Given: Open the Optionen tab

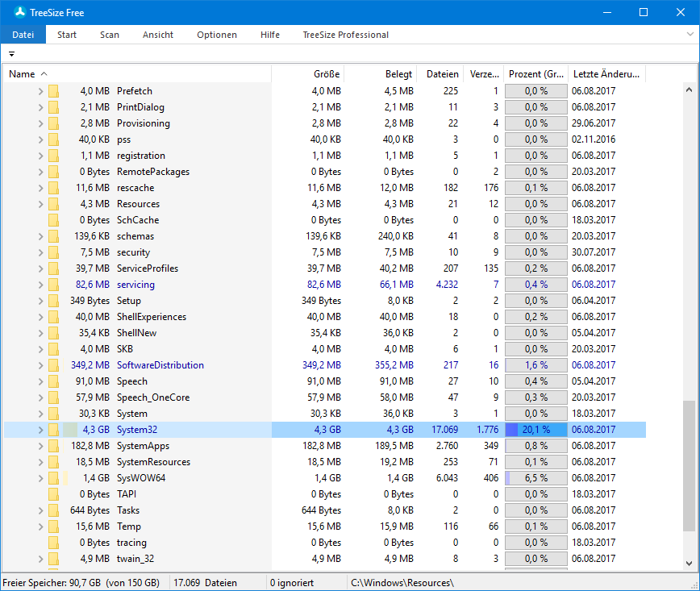Looking at the screenshot, I should point(216,35).
